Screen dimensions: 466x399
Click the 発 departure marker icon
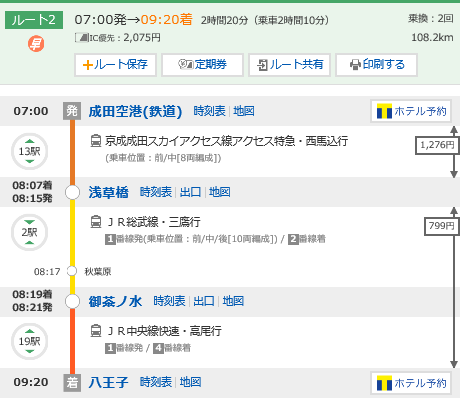tap(72, 111)
